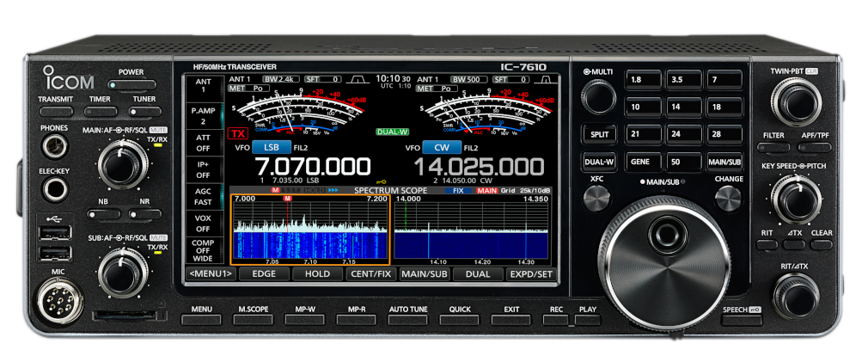Toggle the COMP OFF WIDE key
Image resolution: width=868 pixels, height=362 pixels.
point(203,251)
